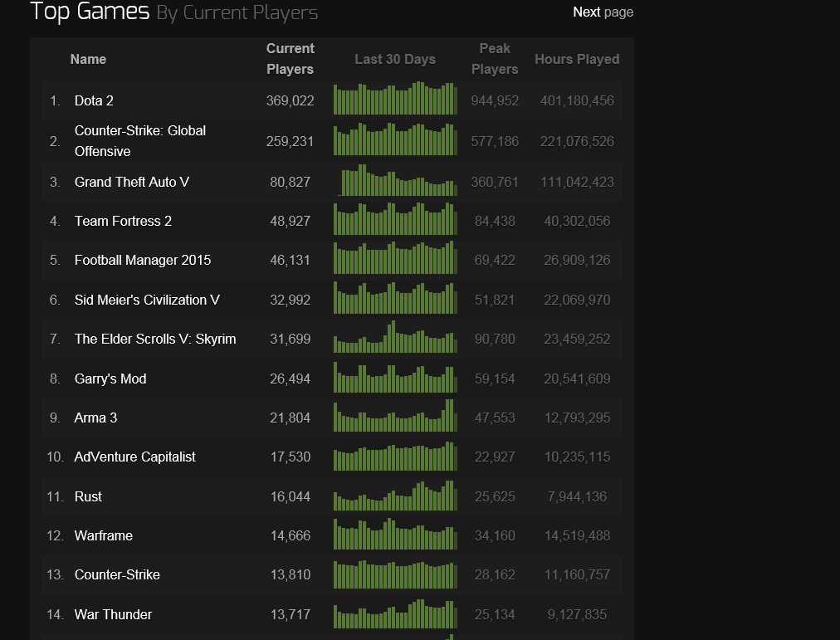Sort by the Current Players column
Viewport: 840px width, 640px height.
coord(291,59)
